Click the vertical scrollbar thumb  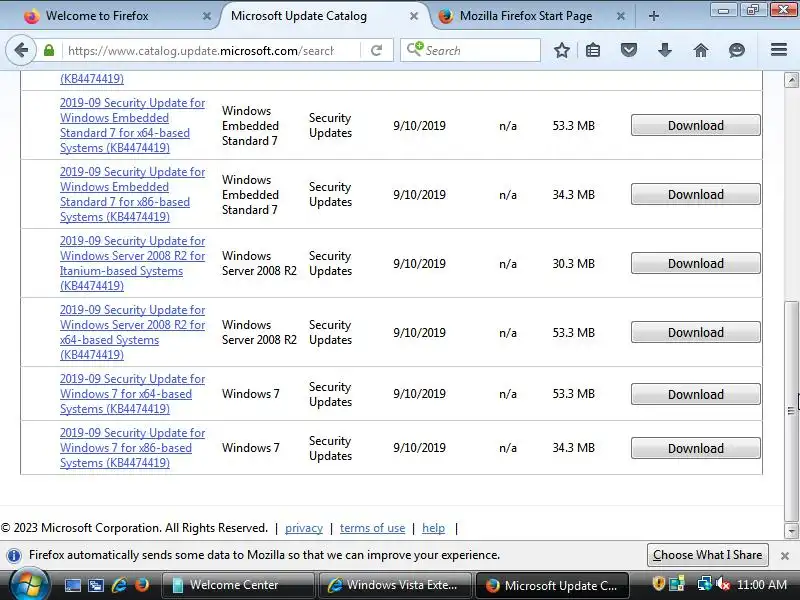[x=791, y=411]
